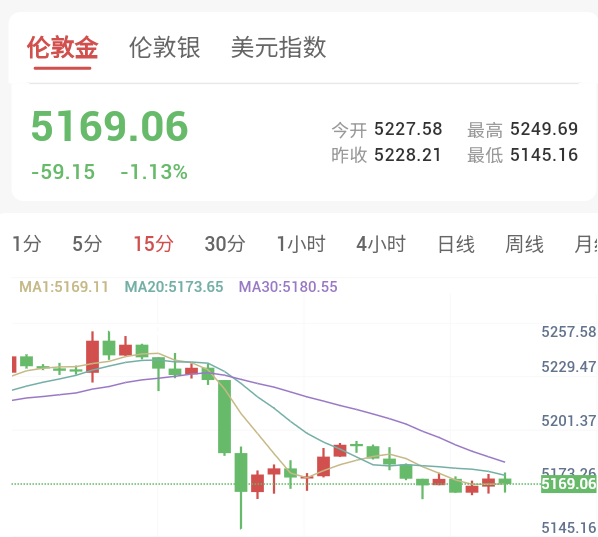The image size is (598, 537).
Task: Open the 日线 daily chart
Action: click(456, 244)
